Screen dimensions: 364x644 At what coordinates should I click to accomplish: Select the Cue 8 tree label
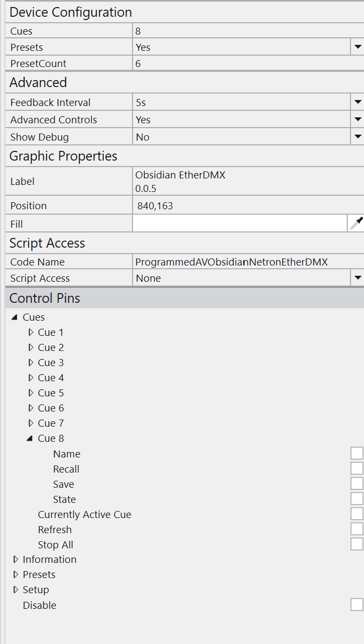pyautogui.click(x=51, y=438)
